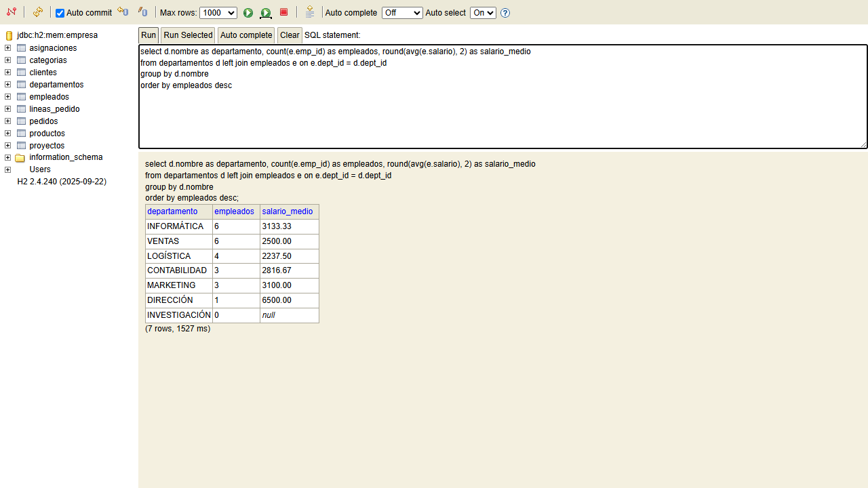The width and height of the screenshot is (868, 488).
Task: Click the Disconnect icon in the toolbar
Action: pyautogui.click(x=12, y=12)
